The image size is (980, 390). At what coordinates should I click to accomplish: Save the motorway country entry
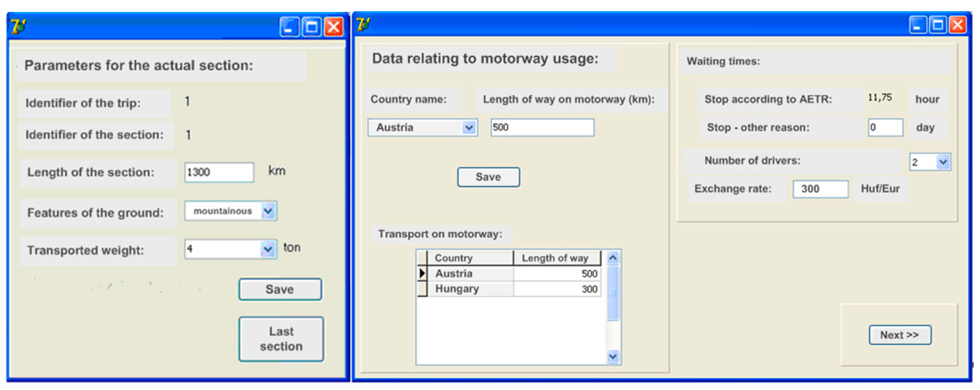pos(488,177)
